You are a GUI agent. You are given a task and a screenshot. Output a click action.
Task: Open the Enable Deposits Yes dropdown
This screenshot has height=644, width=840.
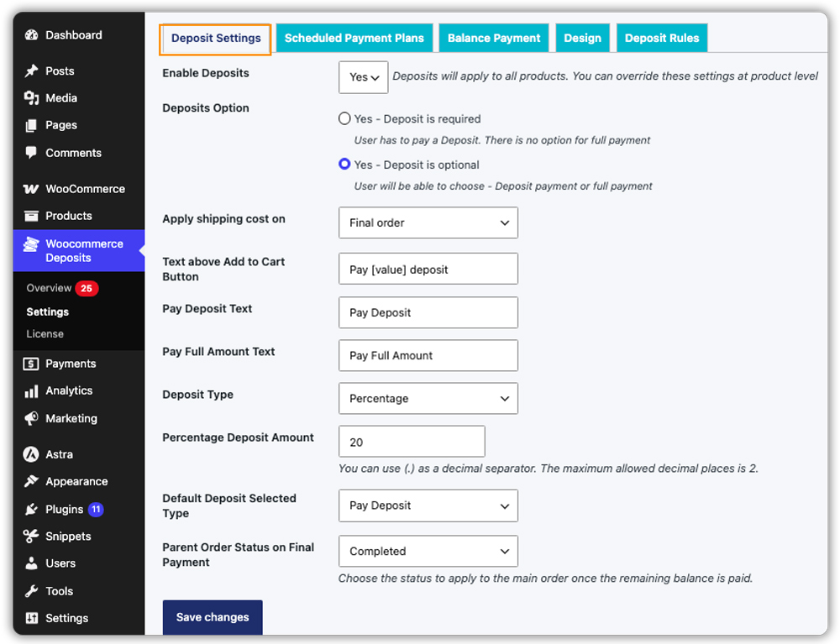coord(363,77)
